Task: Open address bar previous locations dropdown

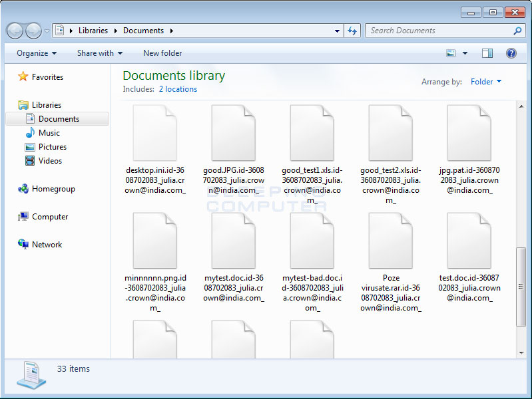Action: pos(337,31)
